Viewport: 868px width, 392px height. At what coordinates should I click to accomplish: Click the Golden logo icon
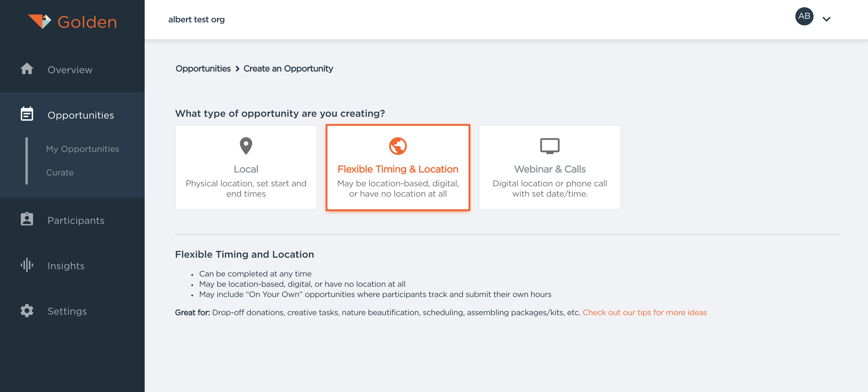(39, 21)
